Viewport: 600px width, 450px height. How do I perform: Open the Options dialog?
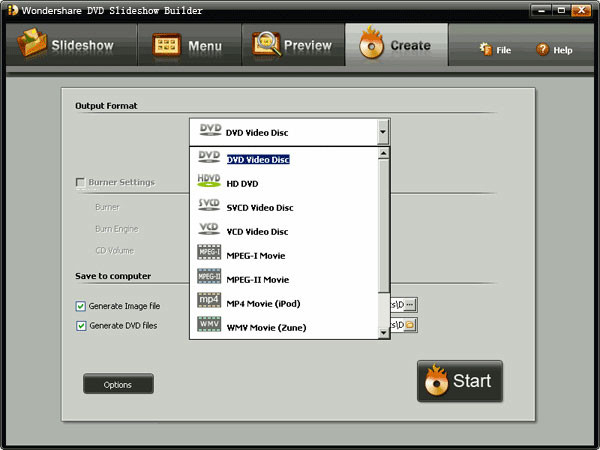118,384
